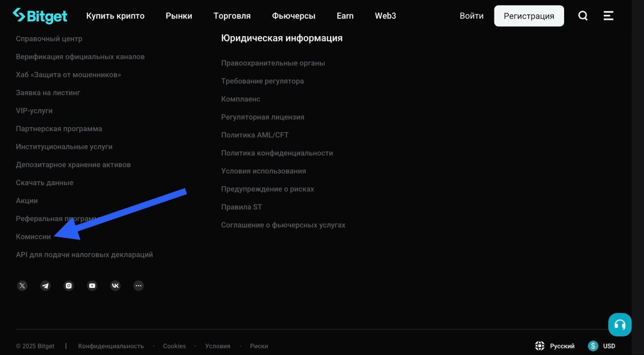Open Партнерская программа link

coord(59,129)
